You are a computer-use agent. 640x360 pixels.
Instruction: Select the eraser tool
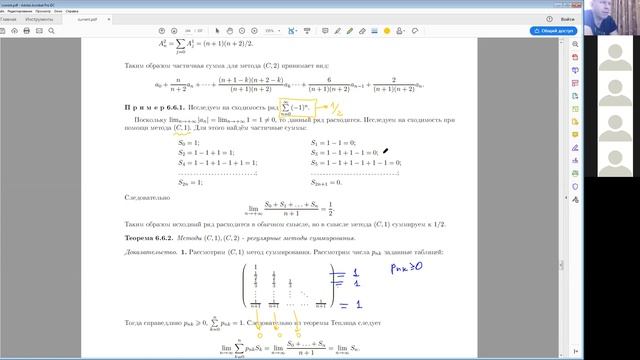point(362,31)
